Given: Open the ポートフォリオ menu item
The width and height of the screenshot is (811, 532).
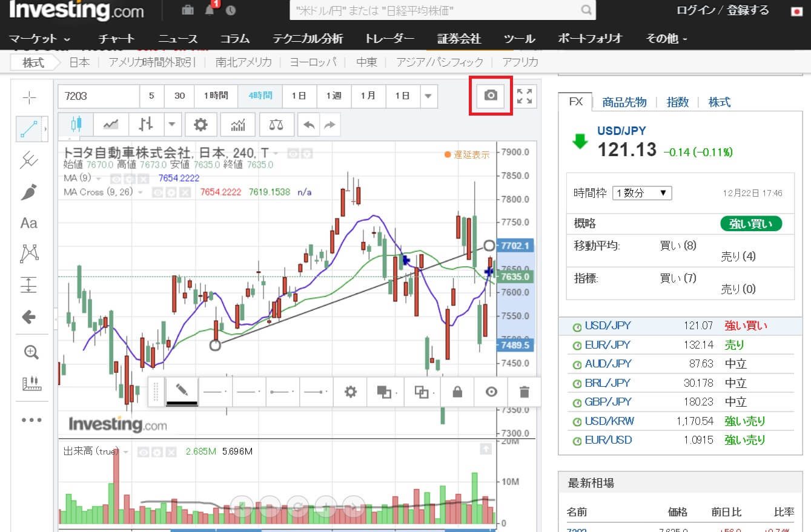Looking at the screenshot, I should [x=590, y=39].
